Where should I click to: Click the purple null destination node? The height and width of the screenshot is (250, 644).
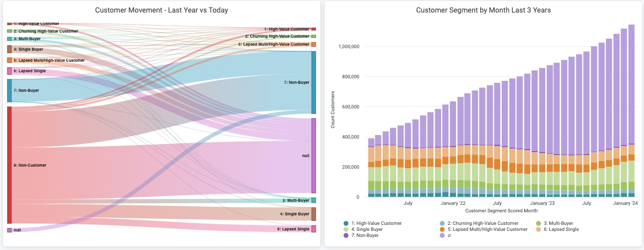point(314,156)
